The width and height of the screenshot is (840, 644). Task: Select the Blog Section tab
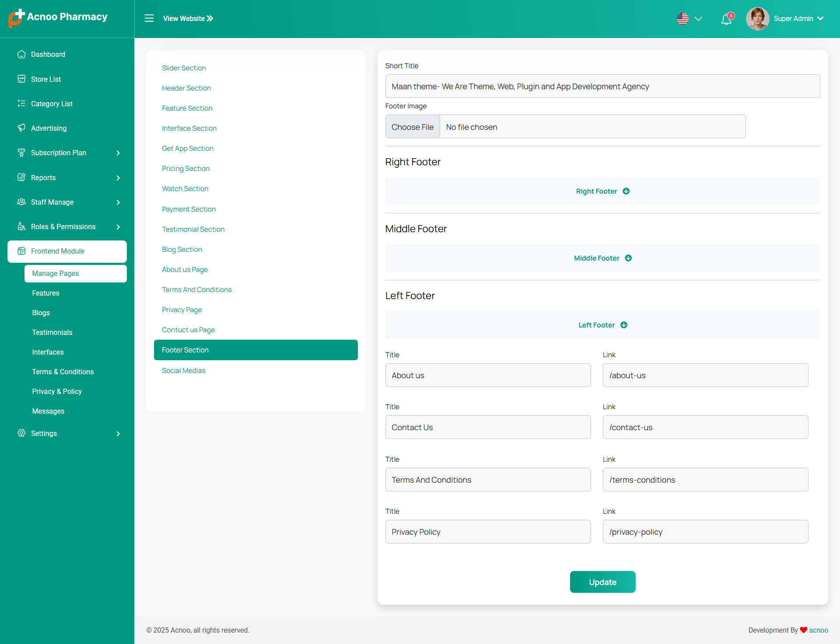[x=182, y=249]
